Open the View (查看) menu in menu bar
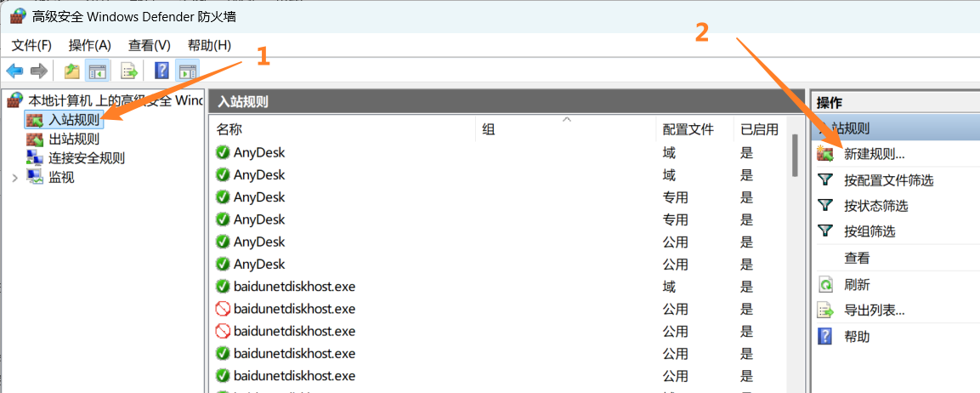 (149, 45)
